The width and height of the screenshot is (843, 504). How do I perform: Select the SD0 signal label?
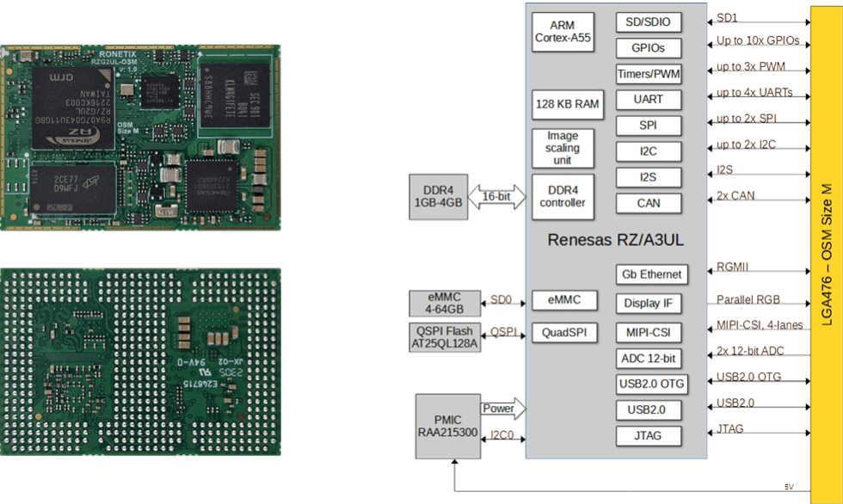501,299
